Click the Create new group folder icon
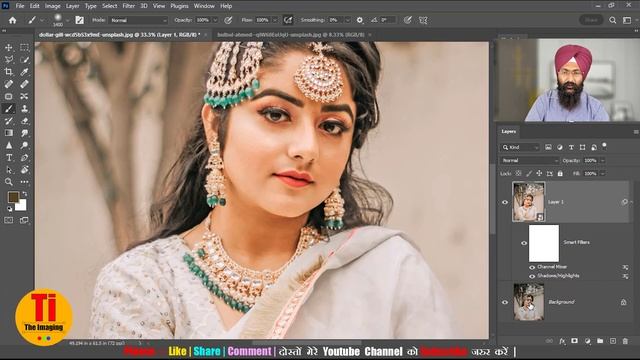Image resolution: width=640 pixels, height=360 pixels. click(600, 341)
